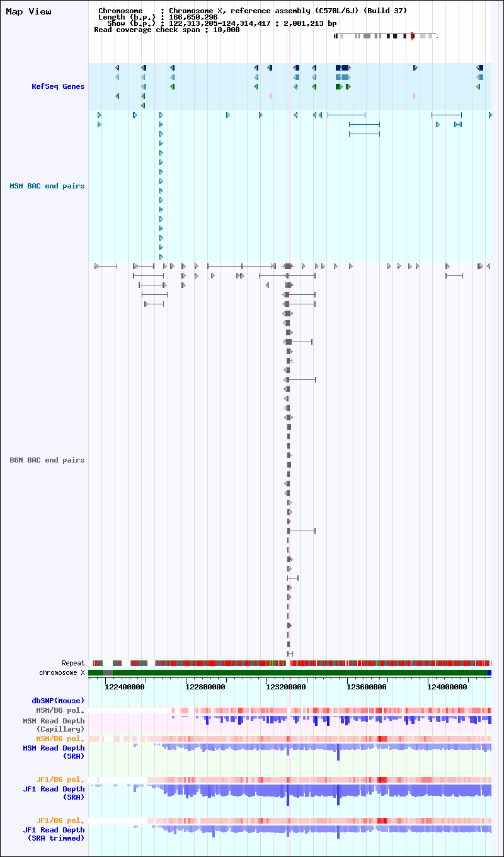Click the JF1/B6 pol. label directly below MSM Read Depth (SRA)
504x857 pixels.
click(x=60, y=779)
